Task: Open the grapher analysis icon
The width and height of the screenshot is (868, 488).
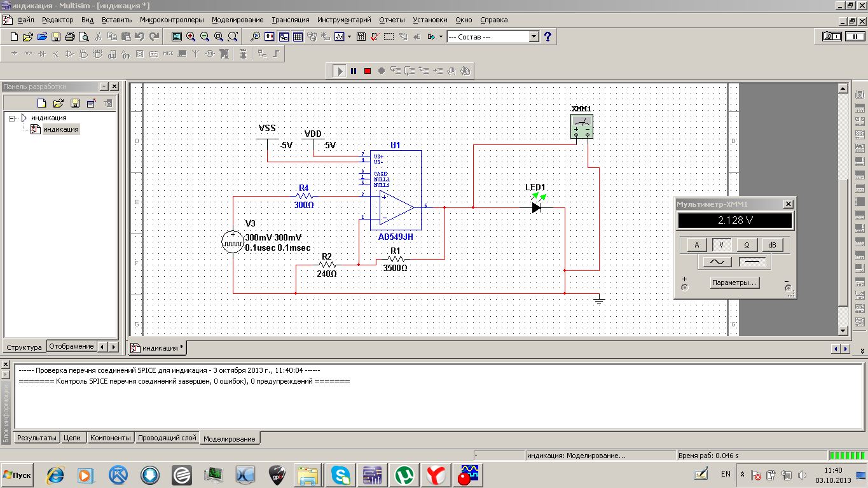Action: point(340,37)
